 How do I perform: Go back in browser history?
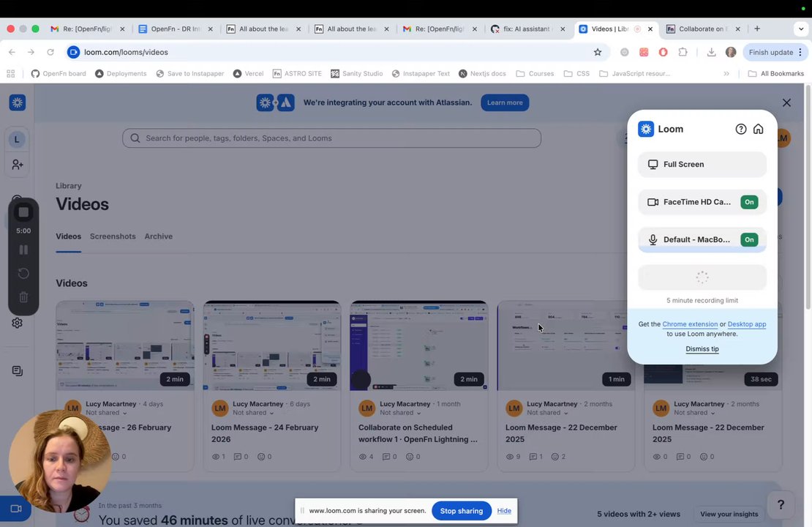[x=12, y=52]
